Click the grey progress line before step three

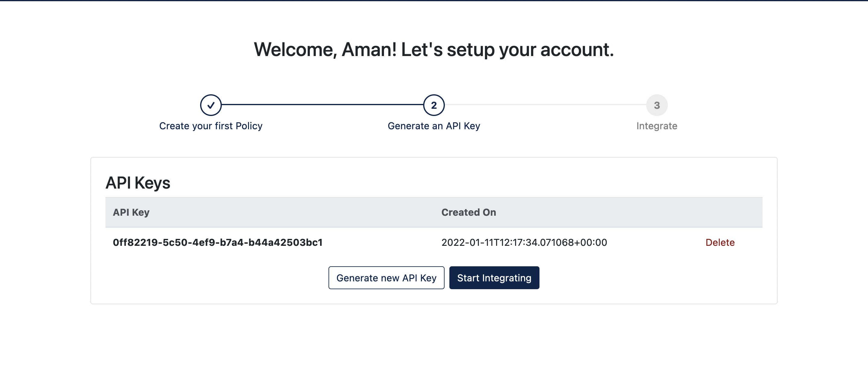click(x=545, y=105)
